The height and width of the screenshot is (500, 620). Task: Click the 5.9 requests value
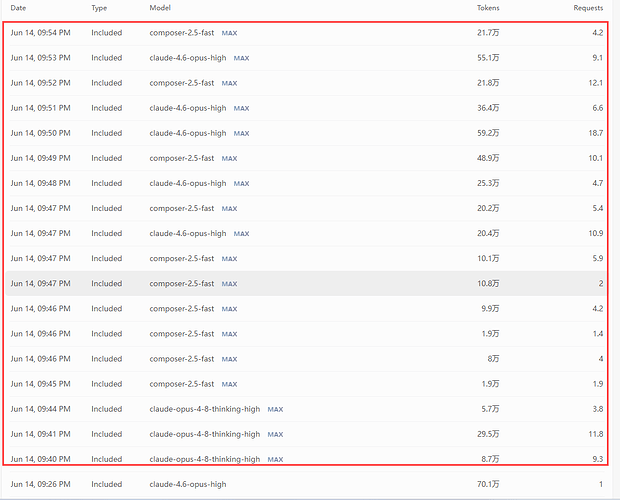[x=597, y=258]
